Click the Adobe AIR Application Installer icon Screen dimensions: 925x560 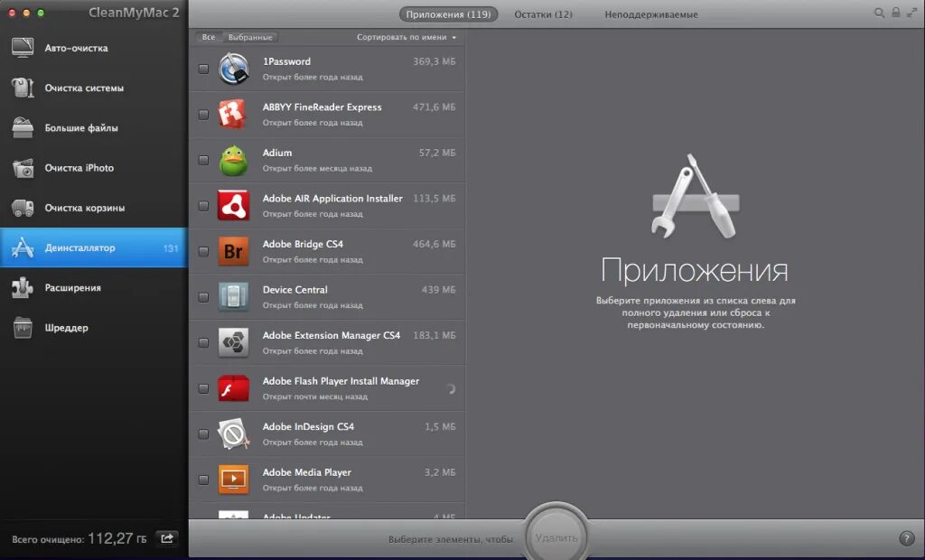coord(234,205)
